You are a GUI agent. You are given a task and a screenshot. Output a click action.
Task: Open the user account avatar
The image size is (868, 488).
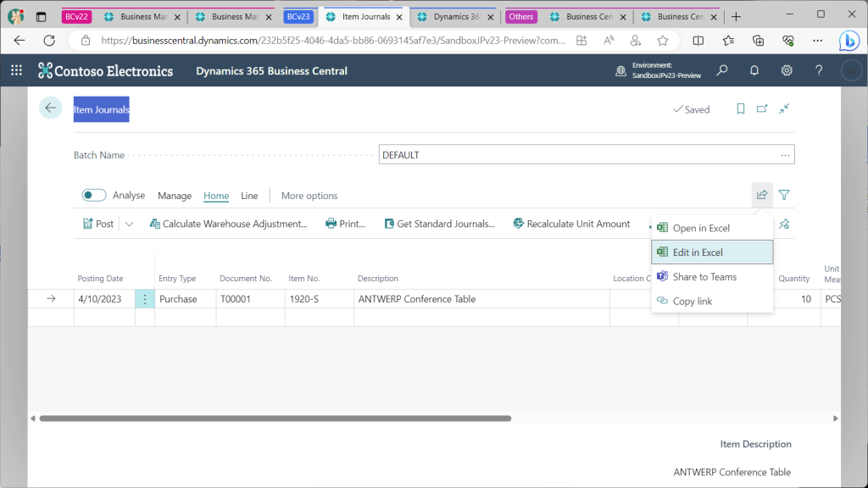[851, 71]
